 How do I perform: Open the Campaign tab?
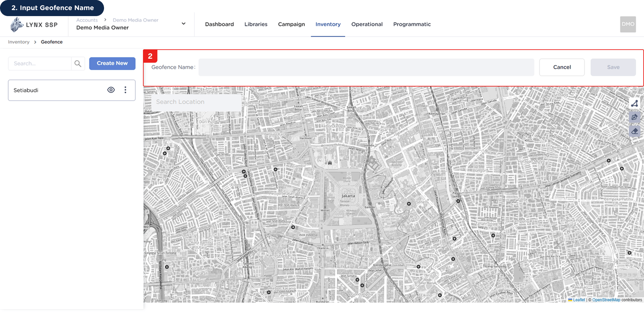click(x=291, y=24)
